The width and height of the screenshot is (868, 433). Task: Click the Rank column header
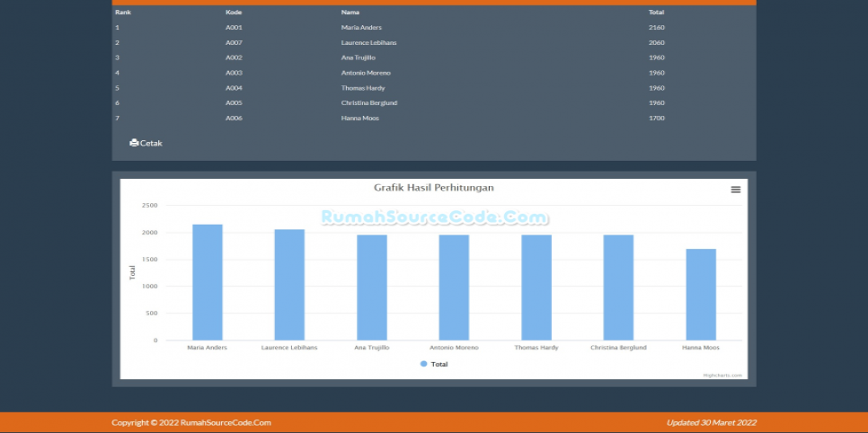[x=123, y=13]
